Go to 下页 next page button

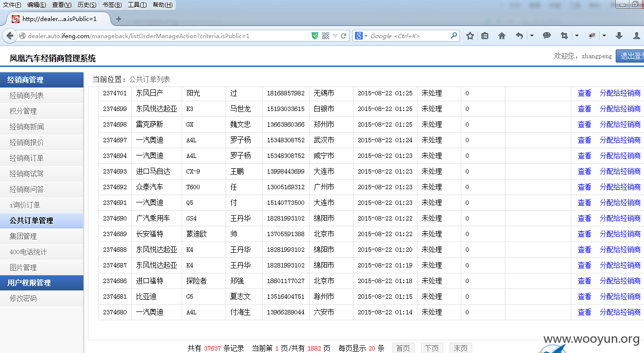coord(432,348)
